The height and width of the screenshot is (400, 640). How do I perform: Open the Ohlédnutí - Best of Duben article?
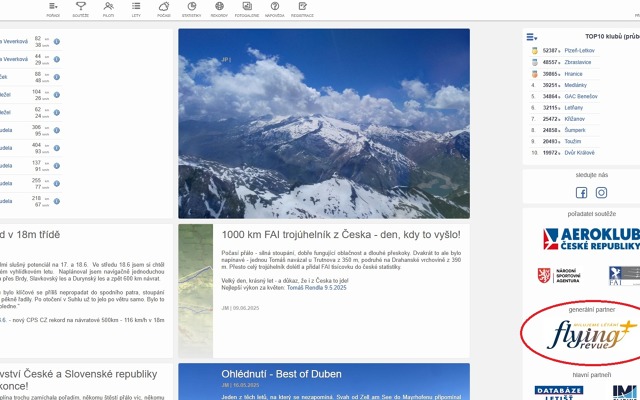281,374
